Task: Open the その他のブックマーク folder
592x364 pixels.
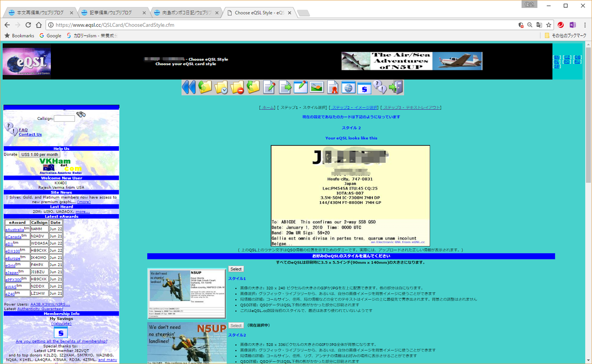Action: pos(565,36)
